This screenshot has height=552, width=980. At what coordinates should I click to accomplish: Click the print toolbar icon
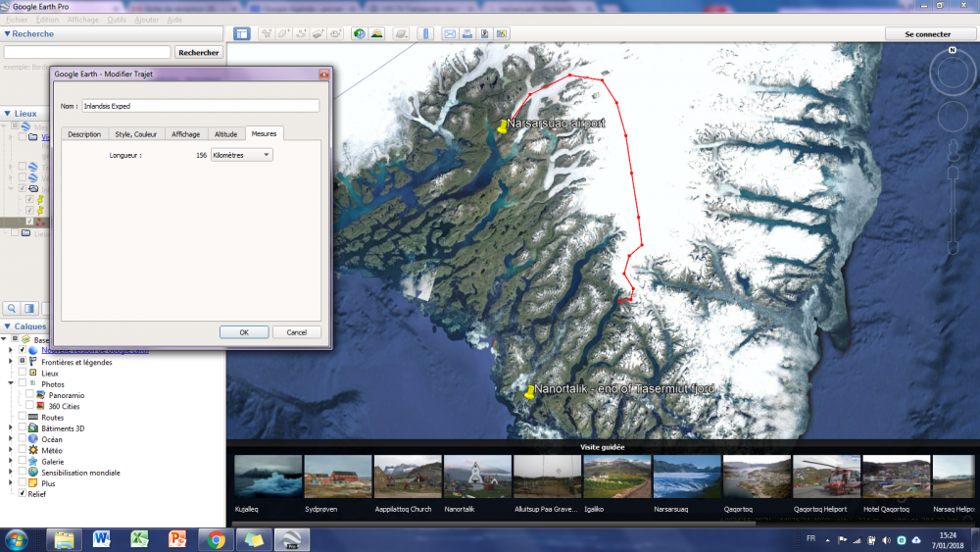[466, 33]
